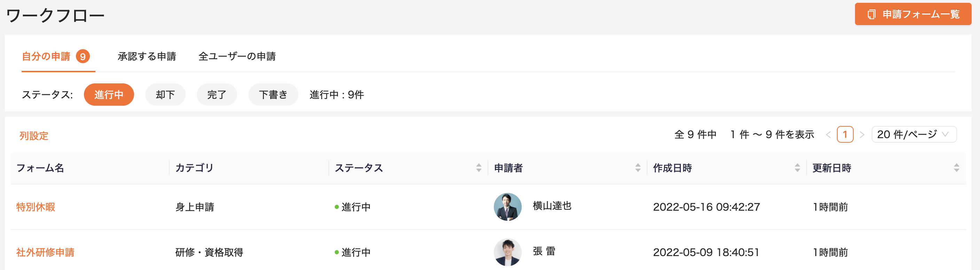Open the 全ユーザーの申請 tab

[237, 57]
